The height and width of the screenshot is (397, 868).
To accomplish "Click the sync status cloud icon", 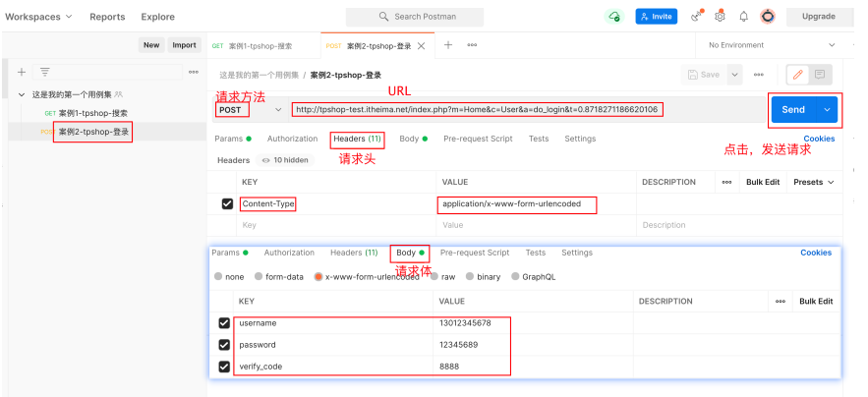I will tap(614, 17).
